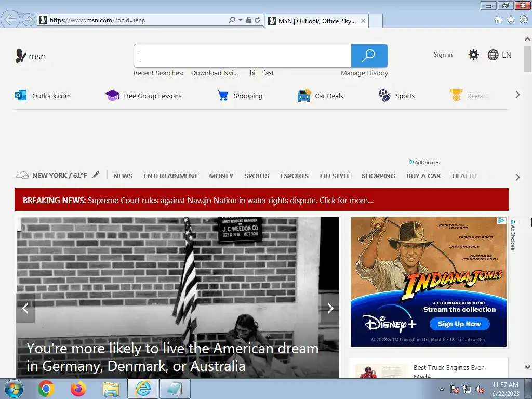This screenshot has width=532, height=399.
Task: Open MSN settings gear icon
Action: (x=473, y=55)
